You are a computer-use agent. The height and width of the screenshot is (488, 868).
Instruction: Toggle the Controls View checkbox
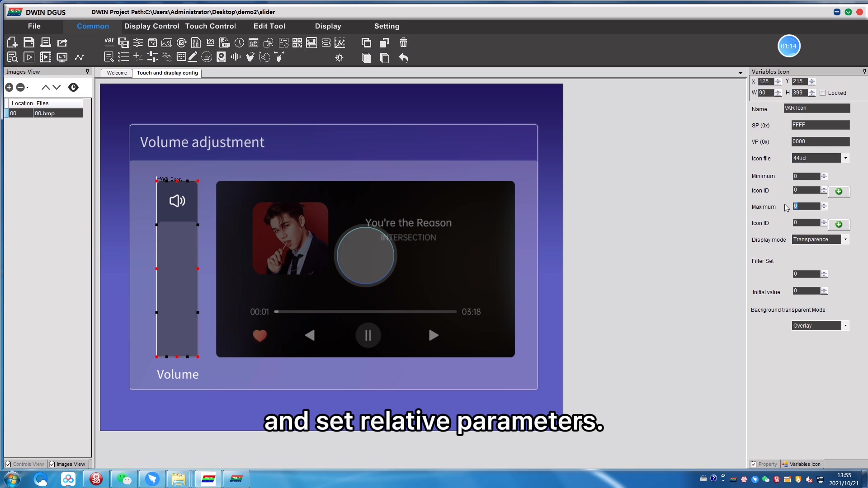[x=8, y=464]
